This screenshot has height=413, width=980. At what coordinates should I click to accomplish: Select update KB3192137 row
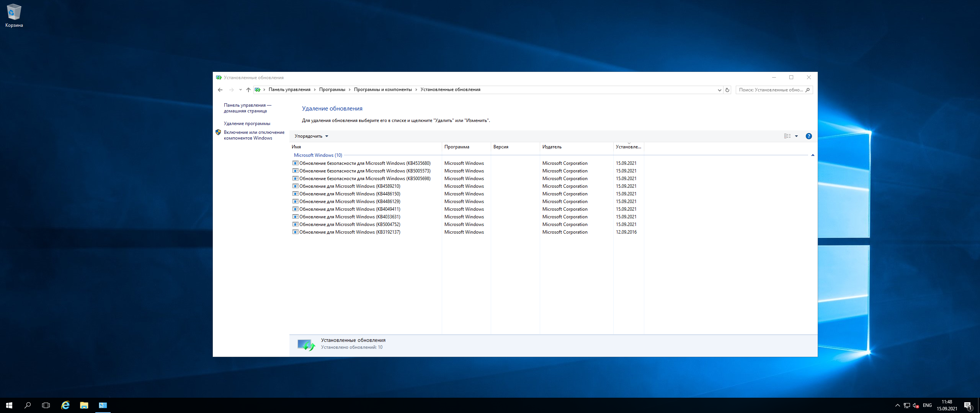pyautogui.click(x=467, y=232)
